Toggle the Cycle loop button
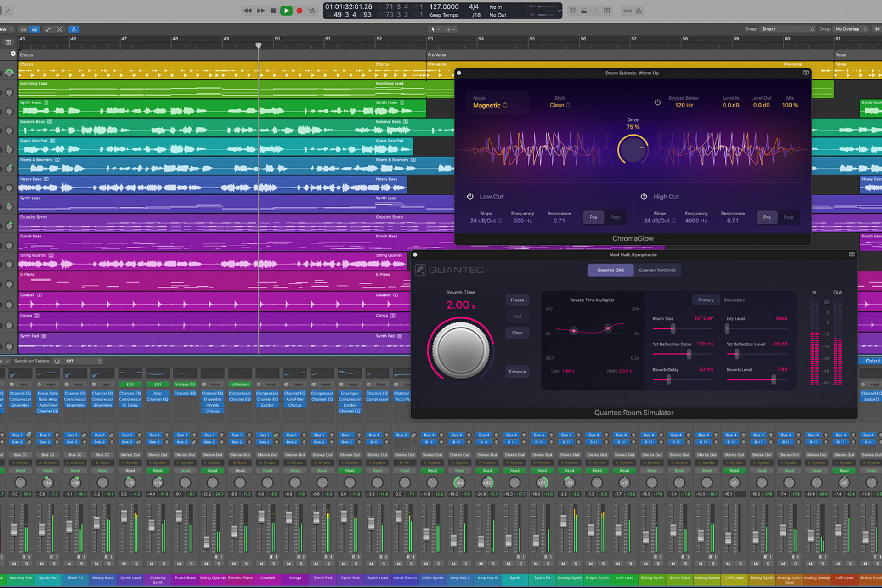 [x=312, y=11]
